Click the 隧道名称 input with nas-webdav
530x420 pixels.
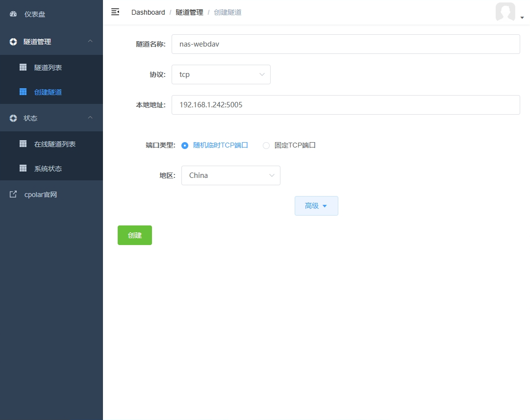pyautogui.click(x=346, y=44)
